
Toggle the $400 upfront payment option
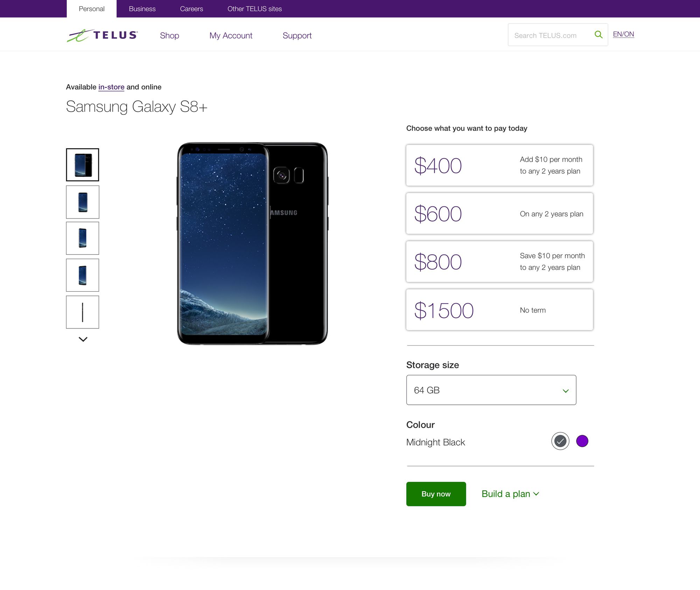[x=499, y=165]
